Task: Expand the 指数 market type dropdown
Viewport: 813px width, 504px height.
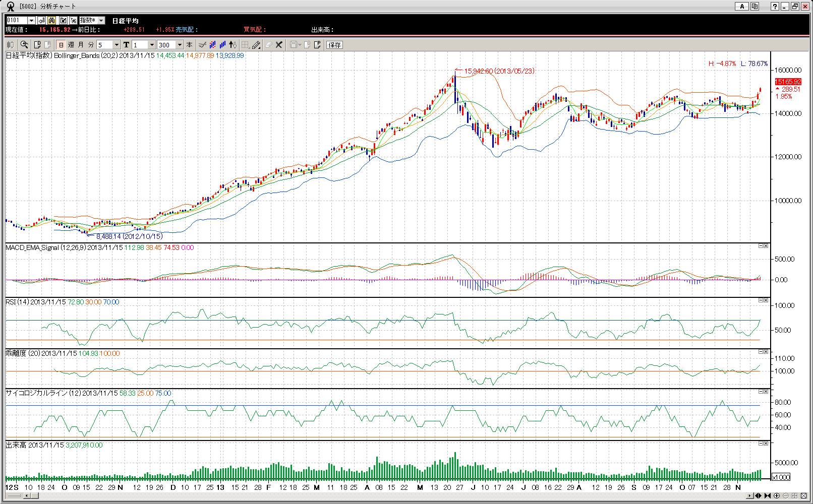Action: (x=101, y=20)
